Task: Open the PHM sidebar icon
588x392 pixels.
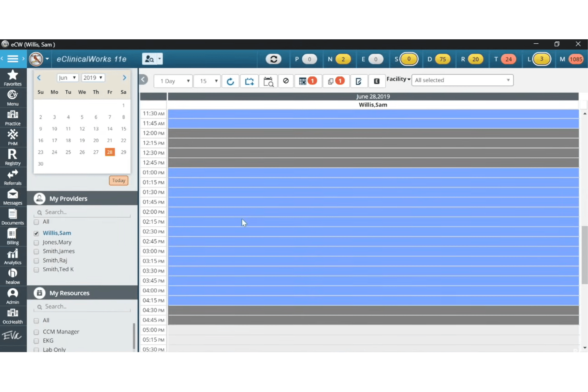Action: click(x=13, y=137)
